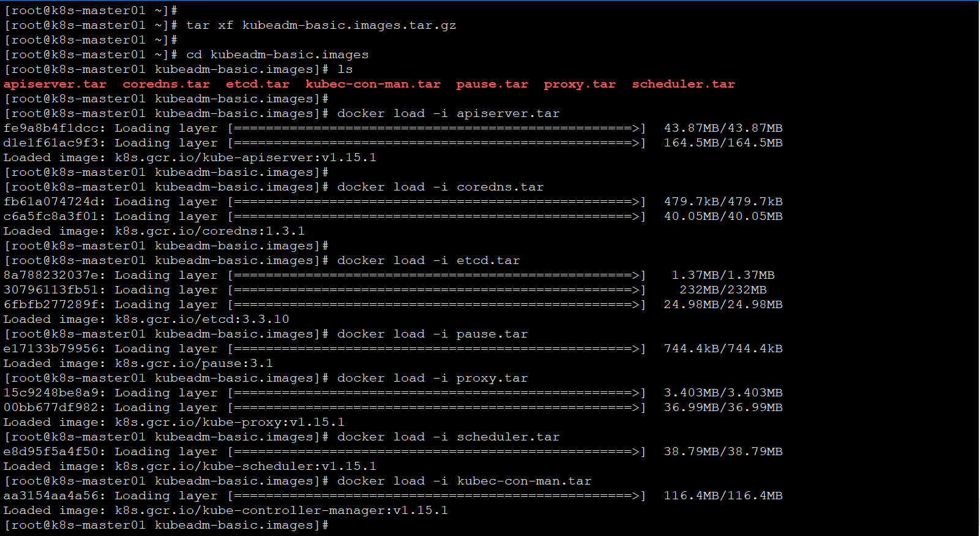The image size is (980, 536).
Task: Click image name k8s.gcr.io/kube-scheduler:v1.15.1
Action: coord(246,466)
